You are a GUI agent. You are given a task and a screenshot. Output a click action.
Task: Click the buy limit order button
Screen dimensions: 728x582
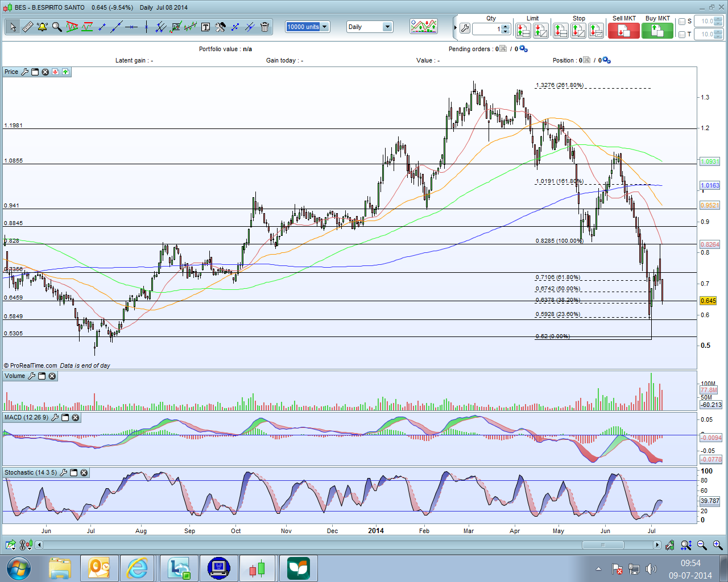(540, 31)
